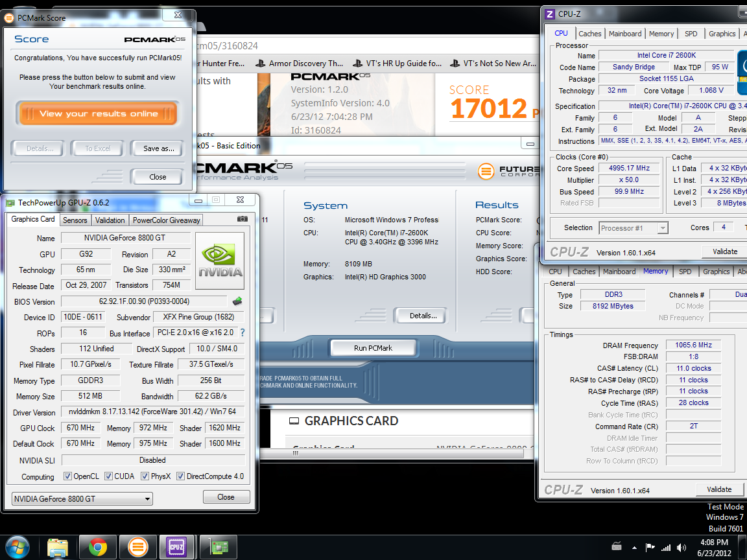This screenshot has width=747, height=560.
Task: Switch to the Sensors tab in GPU-Z
Action: click(75, 220)
